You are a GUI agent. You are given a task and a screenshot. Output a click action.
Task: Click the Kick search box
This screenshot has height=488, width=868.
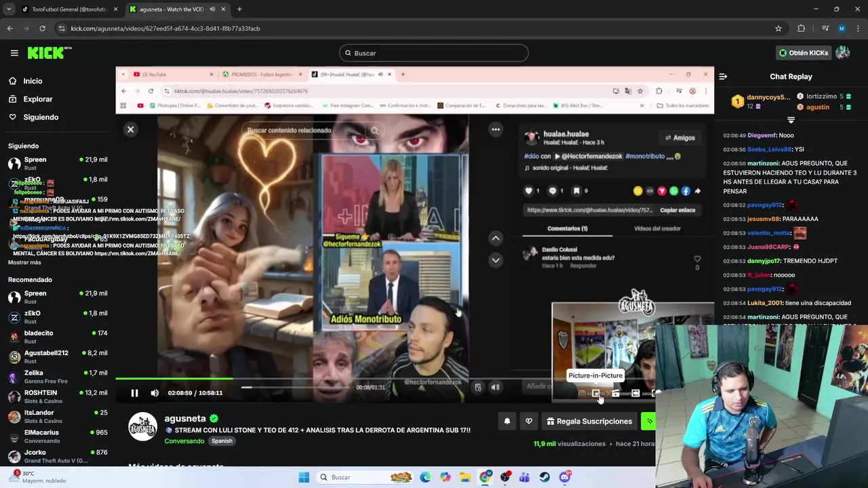pos(434,53)
